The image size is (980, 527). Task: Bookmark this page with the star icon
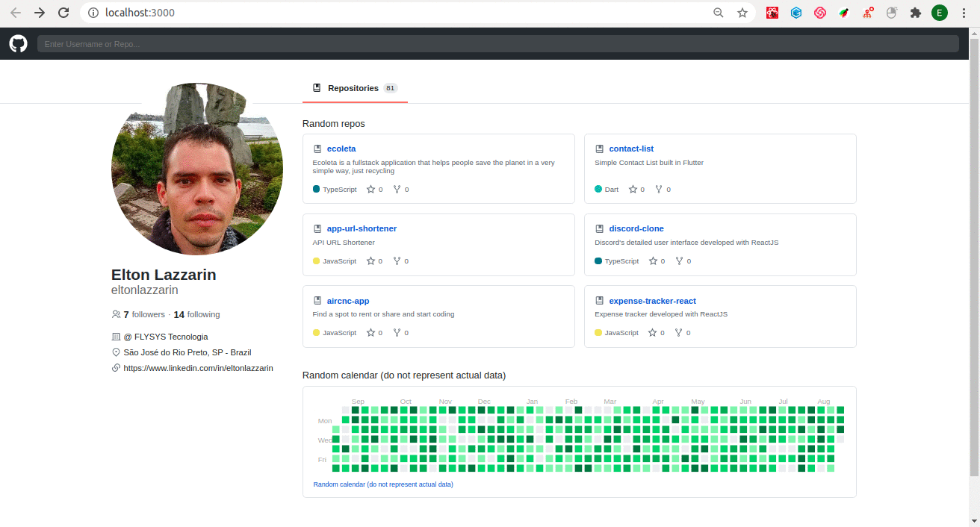(742, 13)
